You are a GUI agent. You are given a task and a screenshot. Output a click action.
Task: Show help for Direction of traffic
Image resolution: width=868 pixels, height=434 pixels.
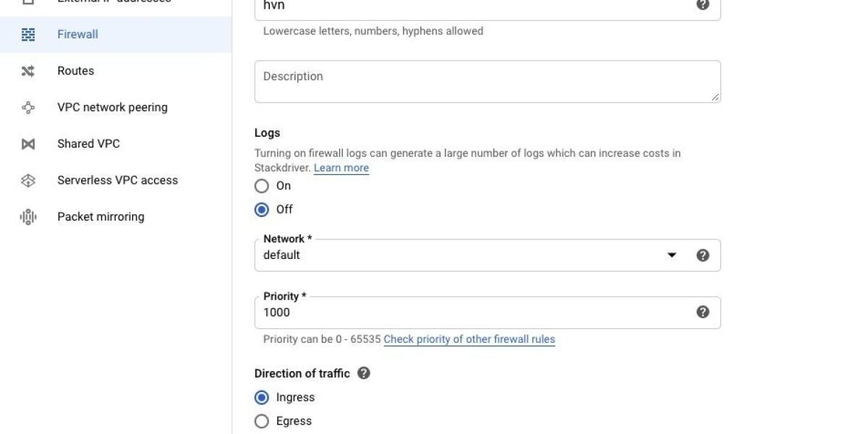[364, 373]
